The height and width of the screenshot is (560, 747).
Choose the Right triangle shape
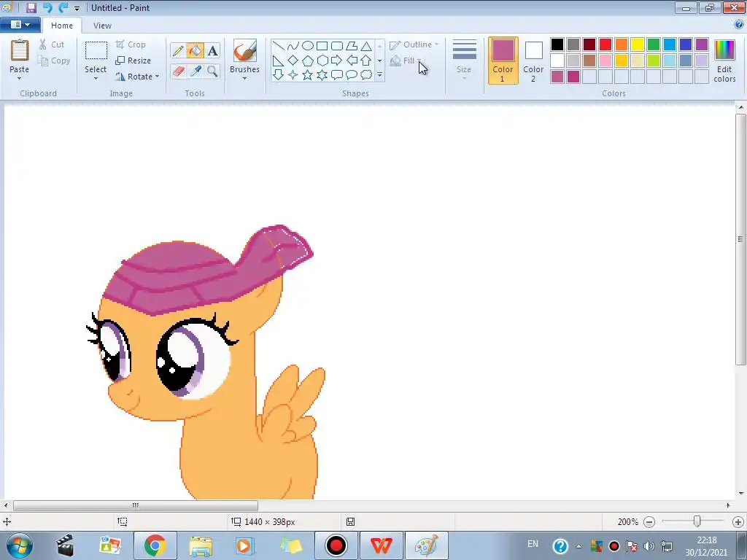[278, 61]
